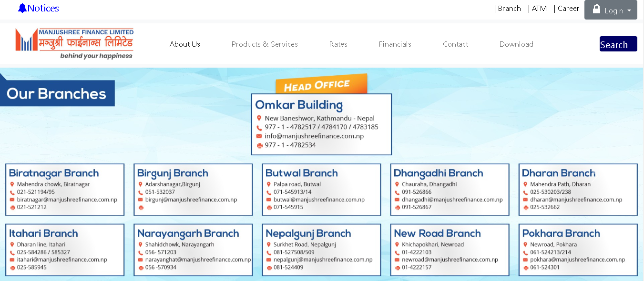Click butwal@manjushreefinance.com.np email text
The width and height of the screenshot is (644, 281).
[319, 200]
